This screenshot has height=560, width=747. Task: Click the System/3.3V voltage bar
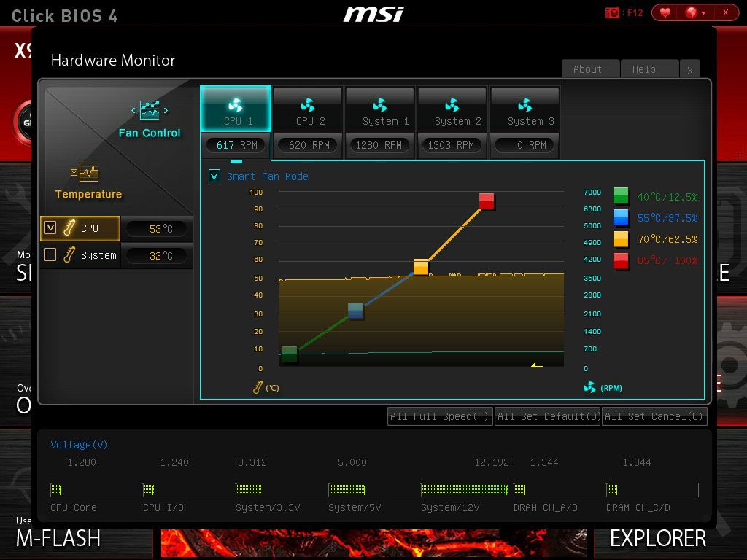249,489
